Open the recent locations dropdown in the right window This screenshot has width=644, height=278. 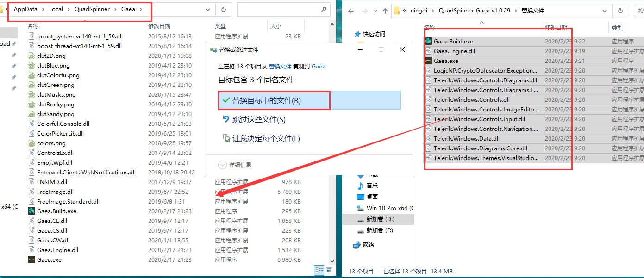376,11
